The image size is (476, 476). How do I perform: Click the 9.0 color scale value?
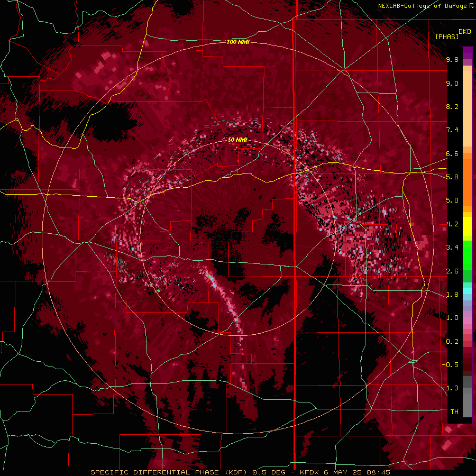(x=452, y=83)
